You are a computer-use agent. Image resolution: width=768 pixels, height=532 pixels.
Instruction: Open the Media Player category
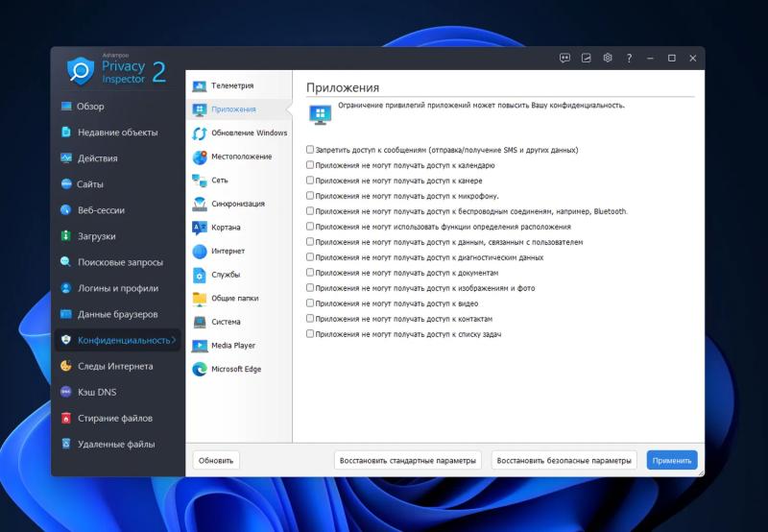pos(238,346)
